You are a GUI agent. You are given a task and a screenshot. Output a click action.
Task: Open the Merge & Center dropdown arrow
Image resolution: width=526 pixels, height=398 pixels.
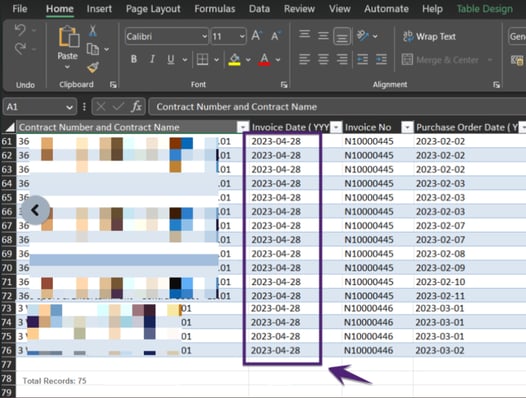[490, 60]
